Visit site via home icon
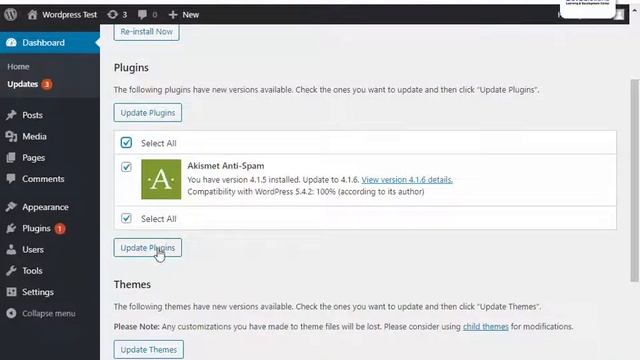Image resolution: width=640 pixels, height=360 pixels. 32,15
